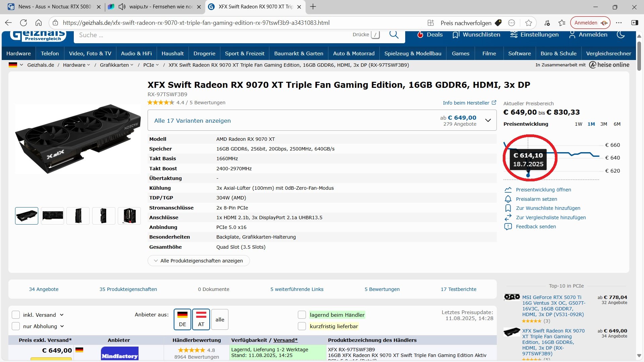Expand Alle Produkteigenschaften anzeigen

199,261
